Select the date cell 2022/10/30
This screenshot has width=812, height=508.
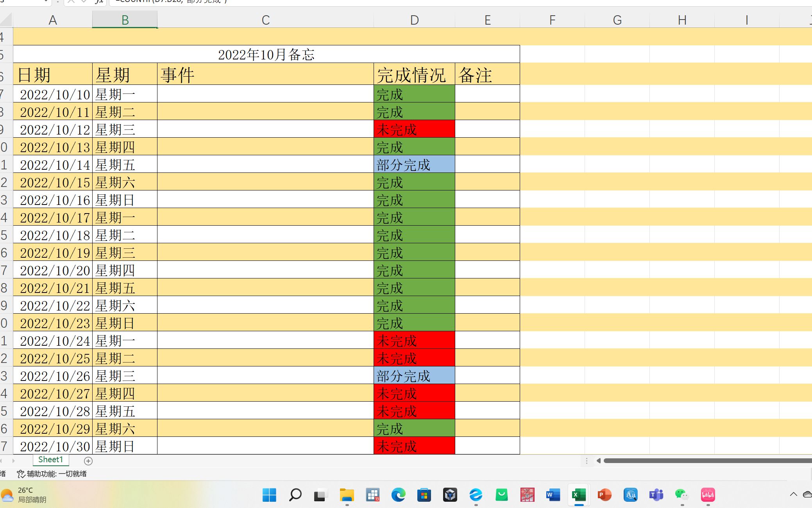(53, 446)
